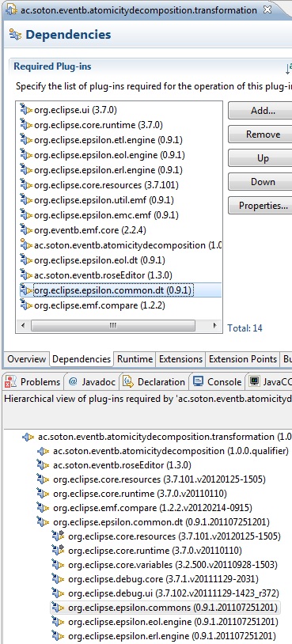Image resolution: width=292 pixels, height=644 pixels.
Task: Open plug-in Properties... dialog
Action: pyautogui.click(x=261, y=206)
